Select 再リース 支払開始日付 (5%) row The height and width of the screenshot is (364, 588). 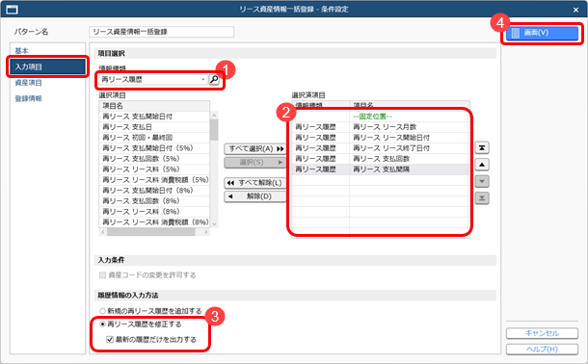(x=154, y=148)
